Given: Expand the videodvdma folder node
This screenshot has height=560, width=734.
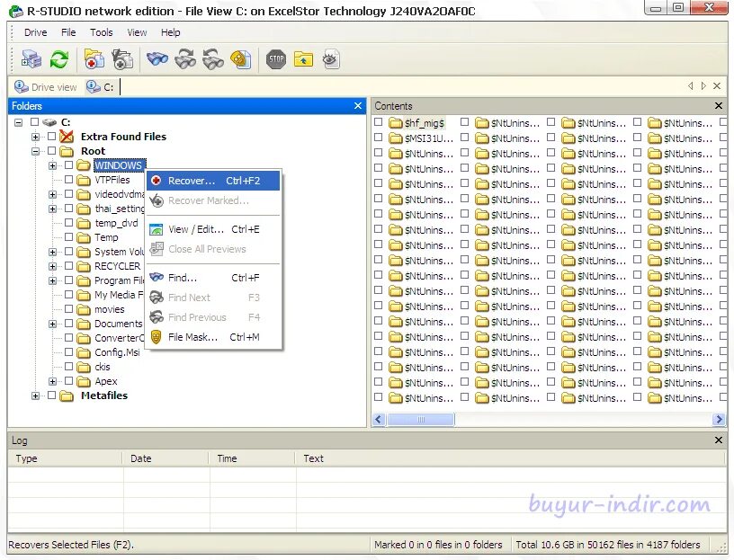Looking at the screenshot, I should pos(52,195).
